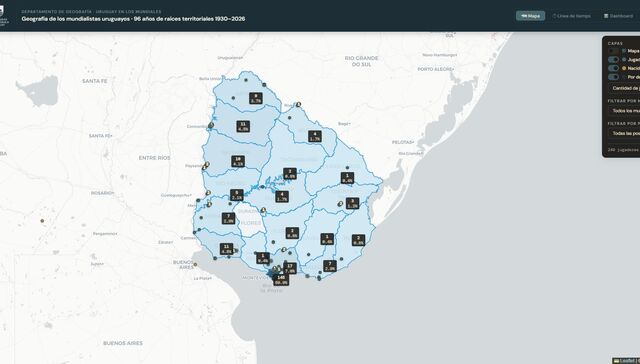The height and width of the screenshot is (364, 640).
Task: Click the 'ENTRE RÍOS' province label
Action: tap(154, 158)
